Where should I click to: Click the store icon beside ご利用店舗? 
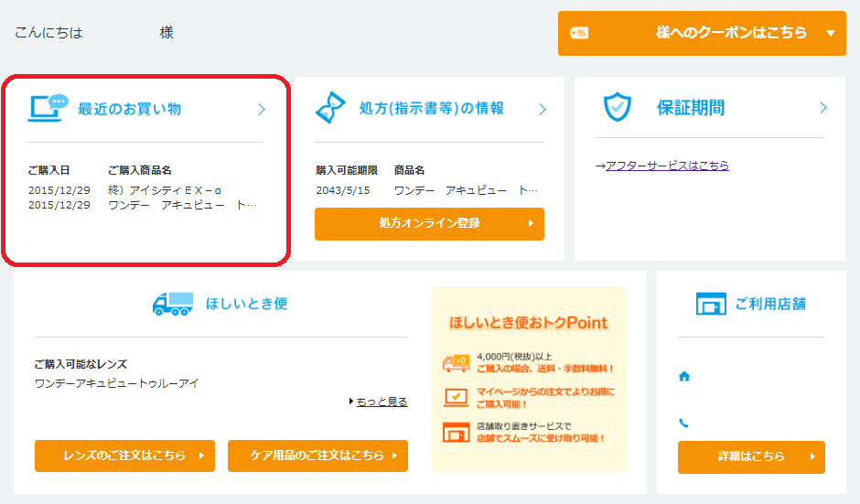point(711,304)
